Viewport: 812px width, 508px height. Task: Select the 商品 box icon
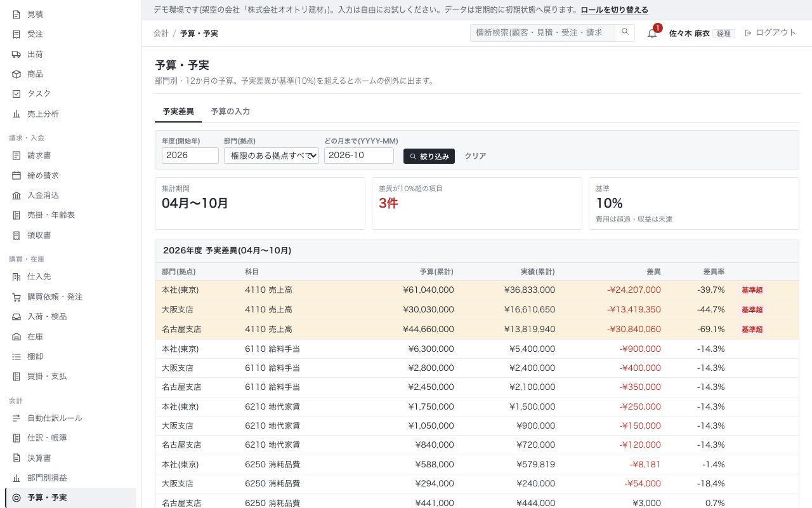pyautogui.click(x=16, y=74)
